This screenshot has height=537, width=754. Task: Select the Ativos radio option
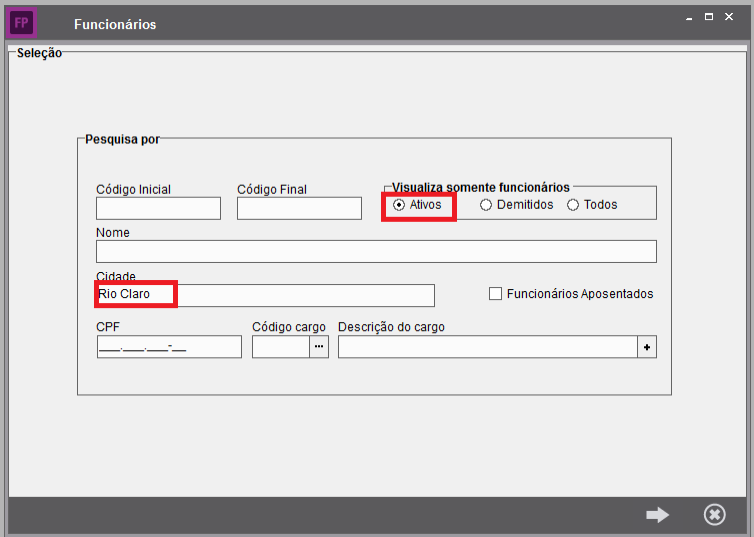pos(400,205)
